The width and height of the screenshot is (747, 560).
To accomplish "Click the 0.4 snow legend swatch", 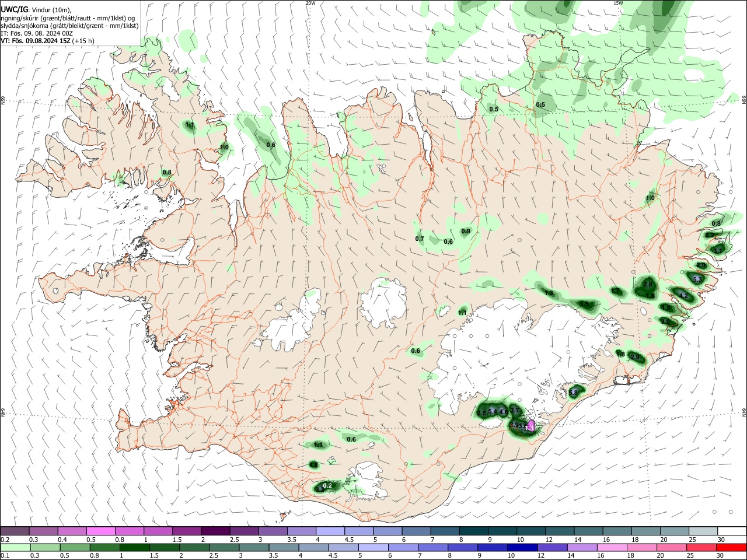I will coord(72,531).
